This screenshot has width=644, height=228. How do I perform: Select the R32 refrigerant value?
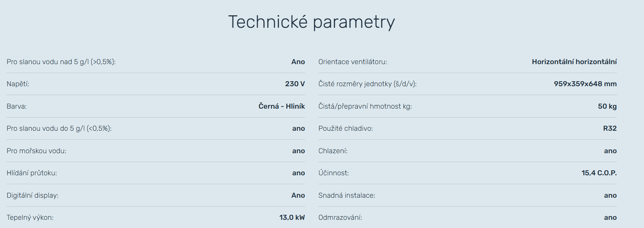click(609, 129)
